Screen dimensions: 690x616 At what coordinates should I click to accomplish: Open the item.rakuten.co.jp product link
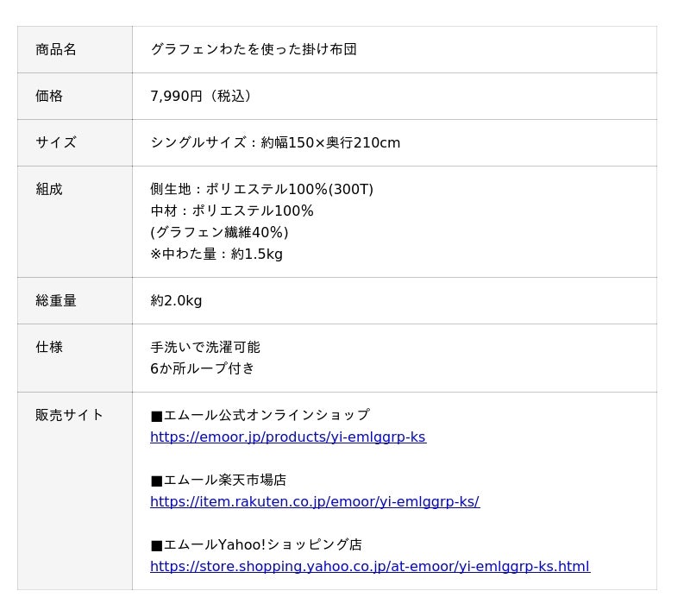coord(314,501)
